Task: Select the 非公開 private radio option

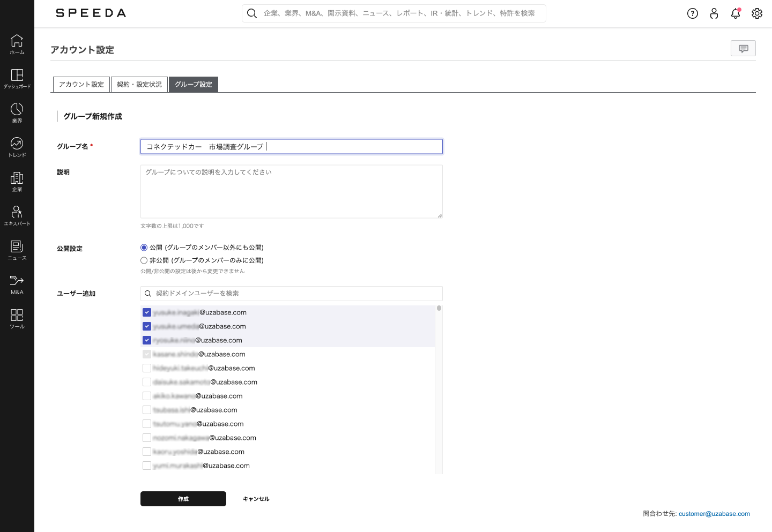Action: (144, 260)
